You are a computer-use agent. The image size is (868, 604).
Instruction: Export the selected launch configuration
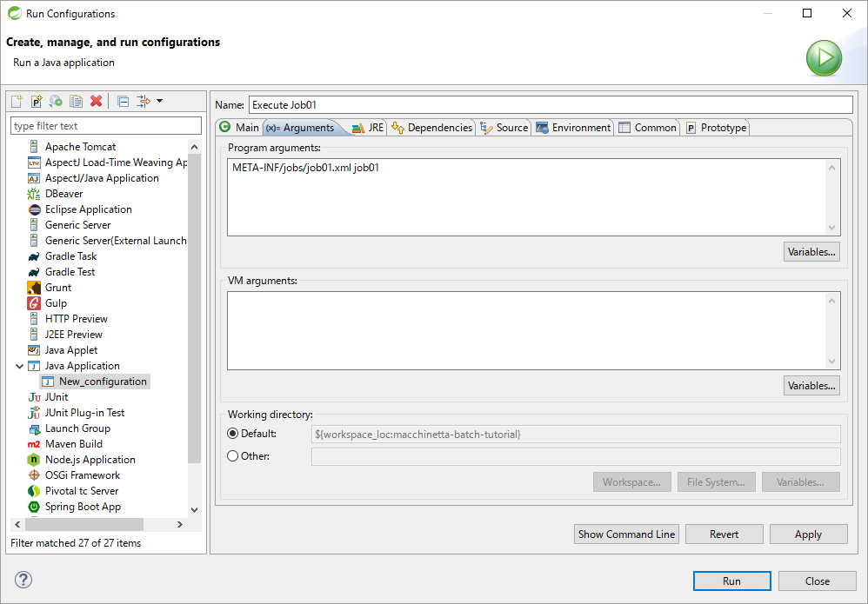[x=55, y=101]
